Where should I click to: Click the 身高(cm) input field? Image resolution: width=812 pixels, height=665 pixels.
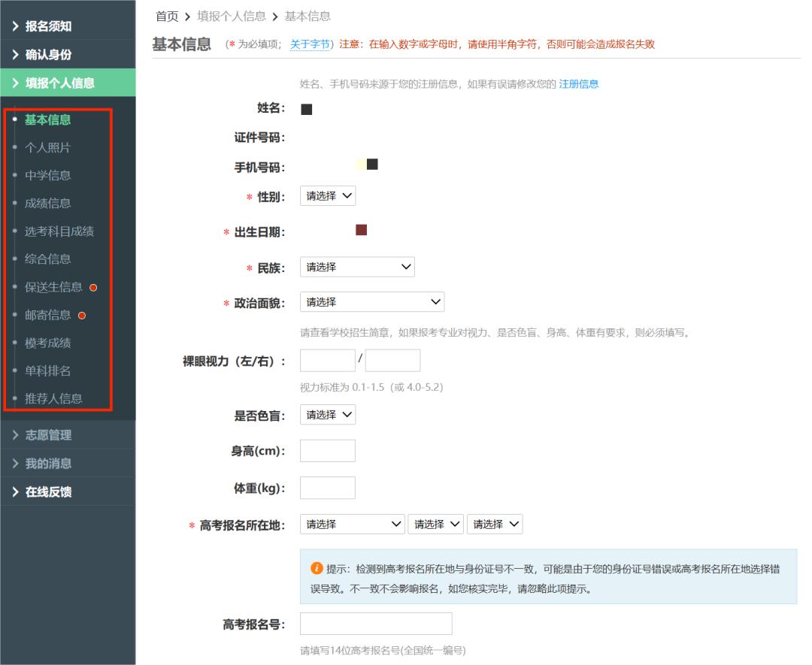(327, 450)
